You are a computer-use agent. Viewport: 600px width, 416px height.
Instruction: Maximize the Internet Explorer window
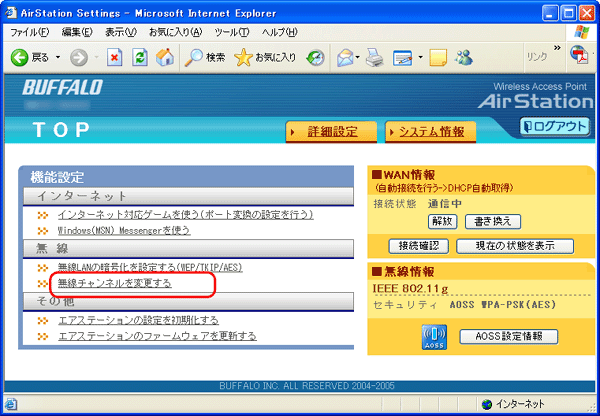tap(568, 14)
